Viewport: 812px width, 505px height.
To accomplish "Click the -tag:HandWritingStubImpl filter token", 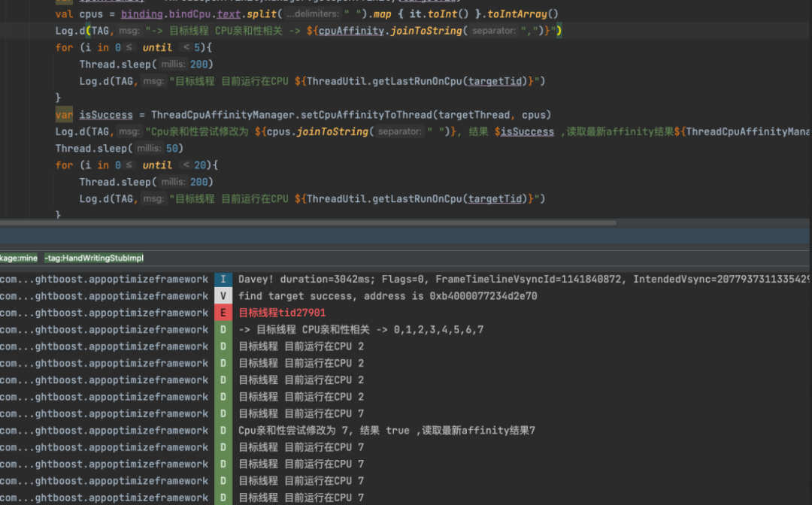I will tap(94, 258).
